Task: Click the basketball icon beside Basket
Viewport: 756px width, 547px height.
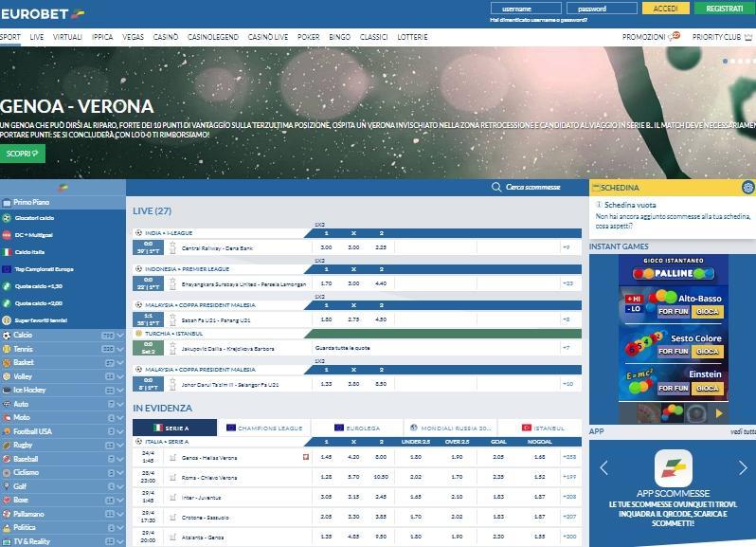Action: [x=7, y=362]
